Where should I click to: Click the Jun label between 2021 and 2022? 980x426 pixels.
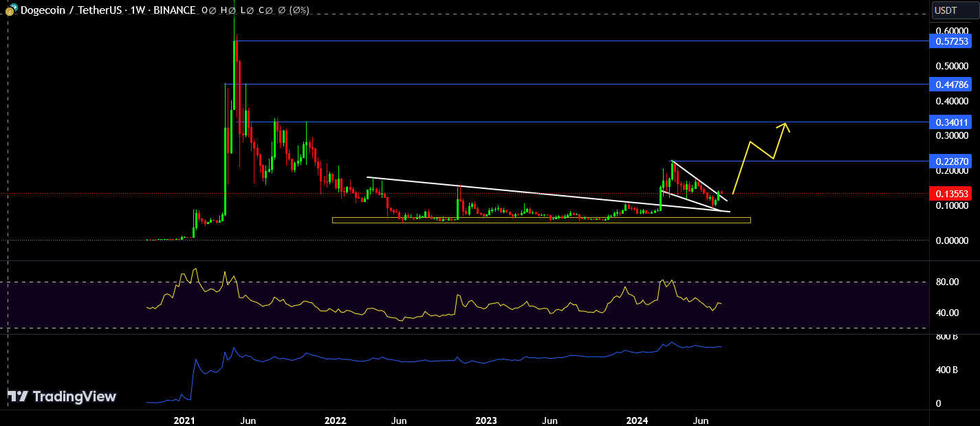(x=248, y=420)
